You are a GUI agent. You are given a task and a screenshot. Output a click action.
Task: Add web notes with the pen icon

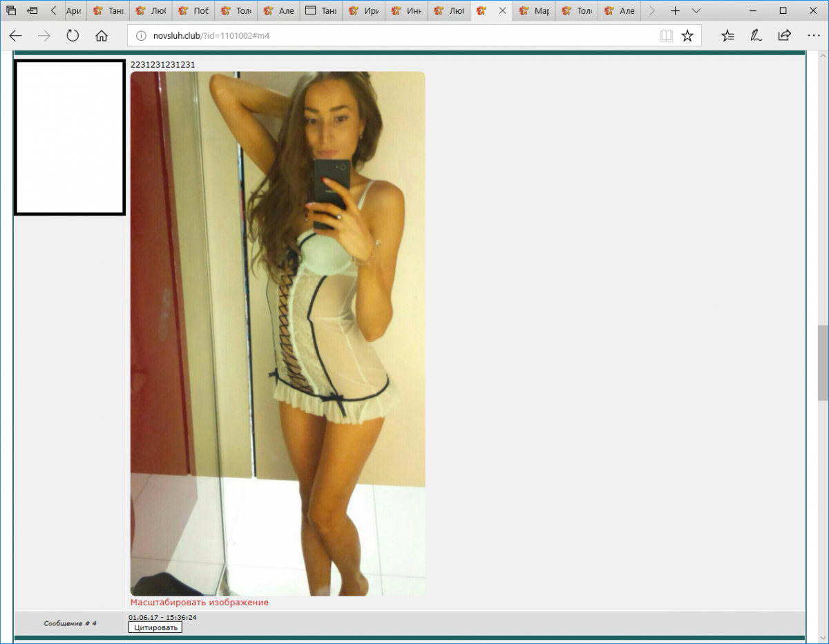click(756, 36)
